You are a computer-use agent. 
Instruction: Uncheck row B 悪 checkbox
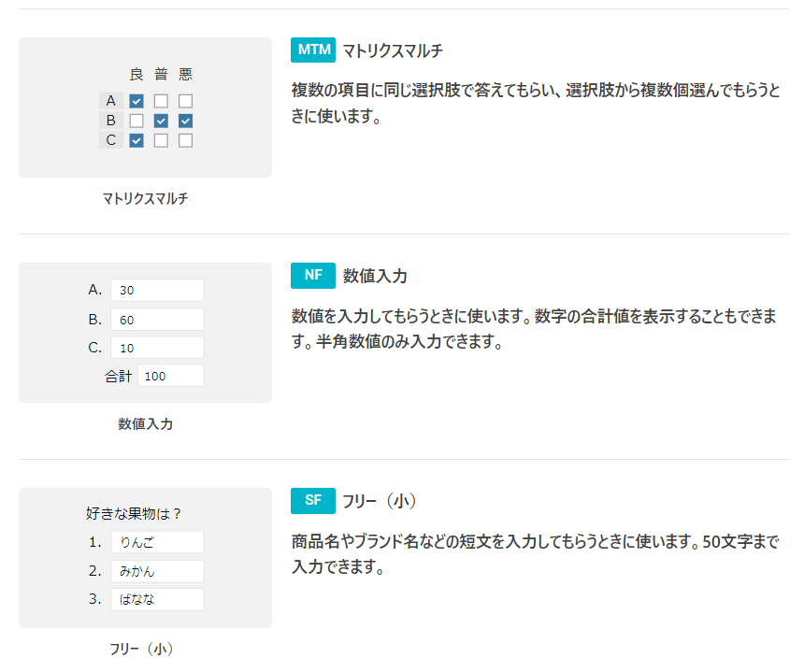click(x=186, y=121)
